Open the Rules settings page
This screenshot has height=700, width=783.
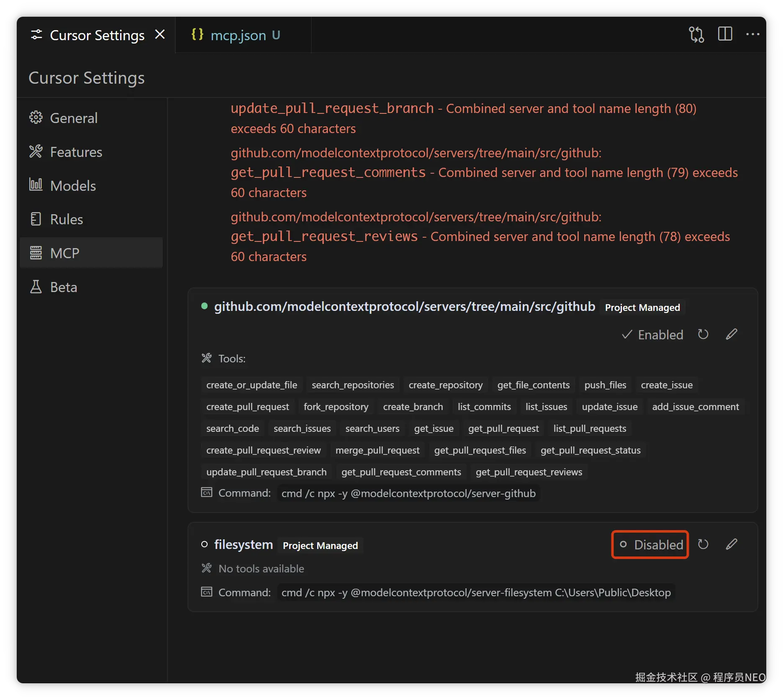coord(67,219)
